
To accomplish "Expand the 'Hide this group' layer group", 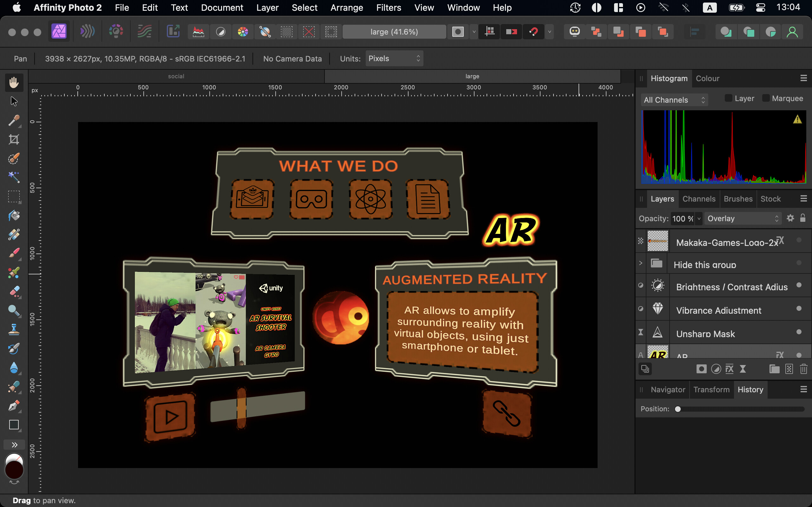I will pyautogui.click(x=640, y=263).
